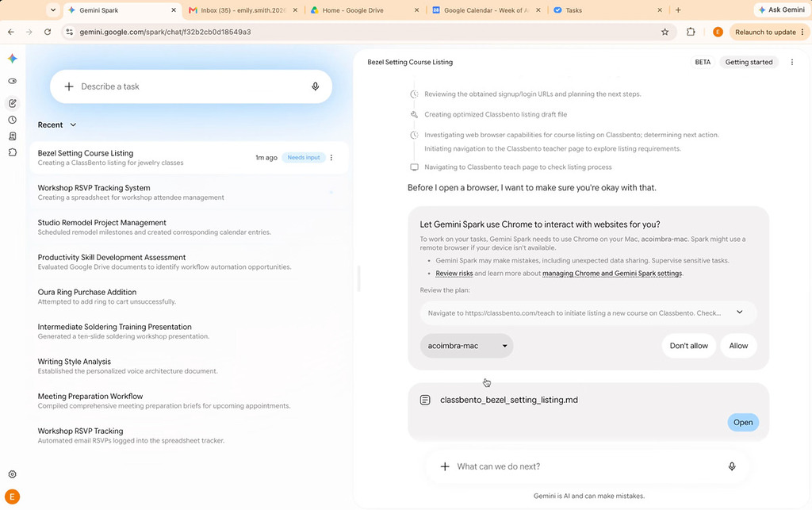Screen dimensions: 812x510
Task: Click the browser forward arrow
Action: tap(29, 32)
